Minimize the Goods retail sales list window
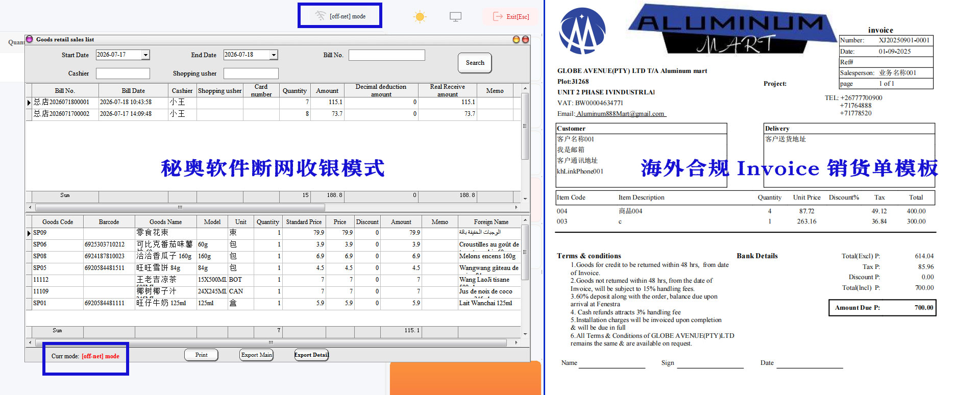980x395 pixels. [x=516, y=39]
